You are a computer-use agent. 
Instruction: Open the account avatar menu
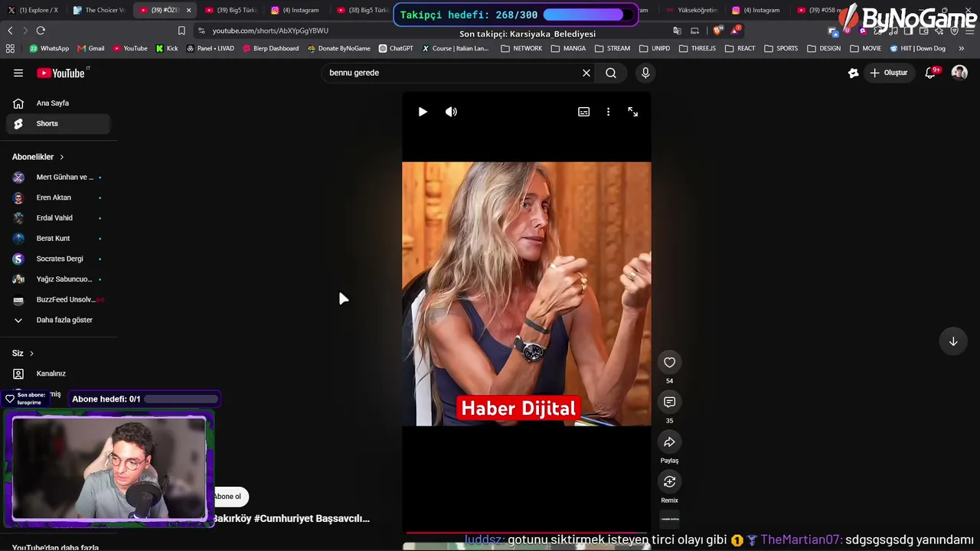click(x=959, y=73)
